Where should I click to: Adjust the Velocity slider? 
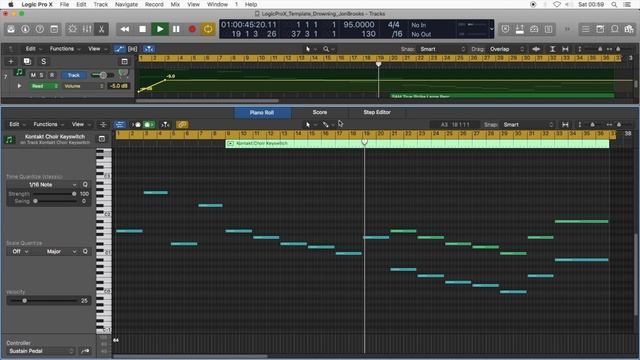[x=43, y=301]
